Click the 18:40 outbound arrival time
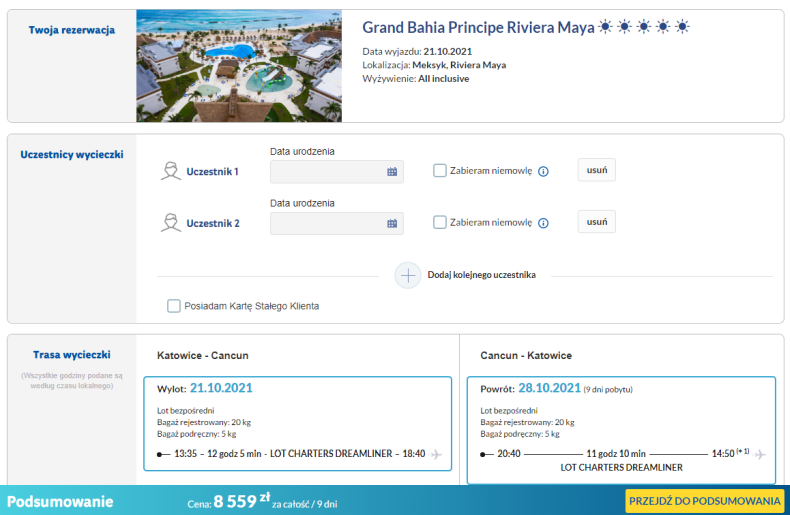The image size is (790, 515). 414,454
